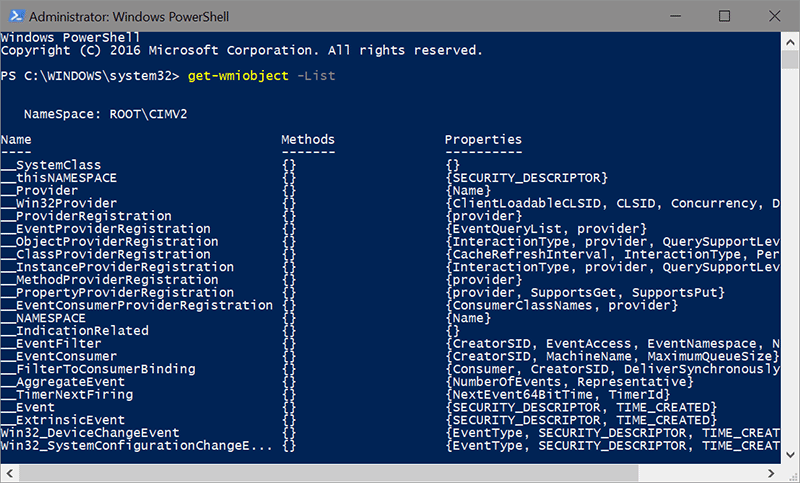The width and height of the screenshot is (800, 483).
Task: Click the Properties column header
Action: pos(484,139)
